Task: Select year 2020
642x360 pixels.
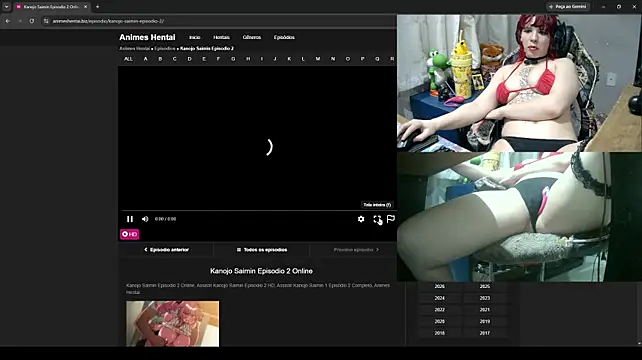Action: pos(440,322)
